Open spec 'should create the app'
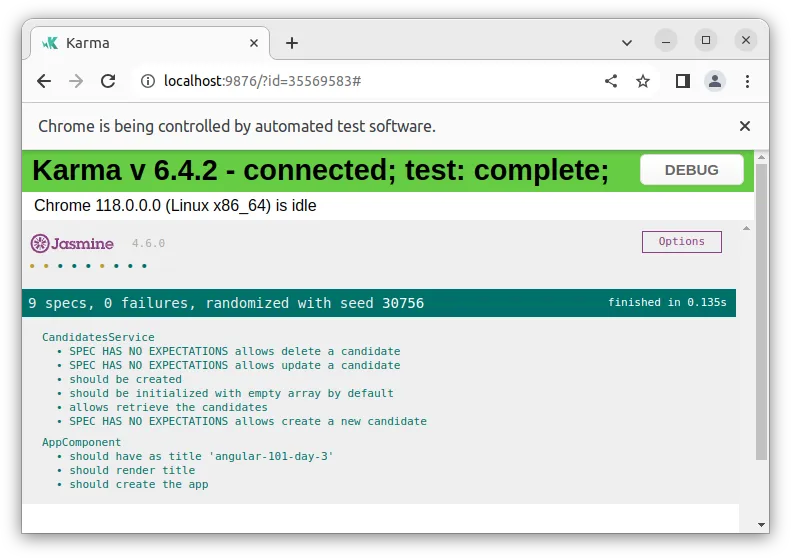Viewport: 791px width, 558px height. coord(139,484)
